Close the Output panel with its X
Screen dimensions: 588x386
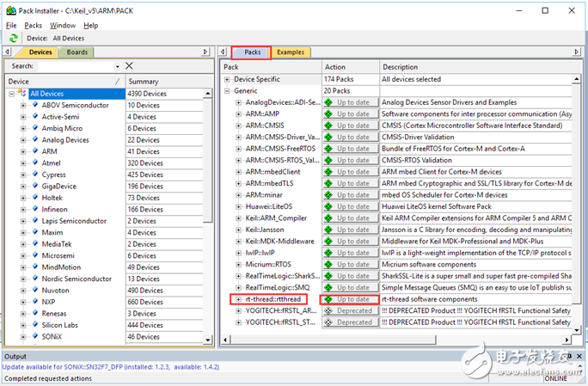(579, 356)
